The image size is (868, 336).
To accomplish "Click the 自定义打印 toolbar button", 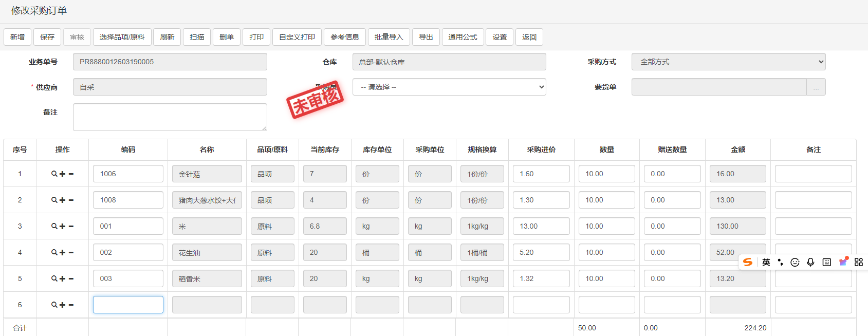I will tap(297, 37).
